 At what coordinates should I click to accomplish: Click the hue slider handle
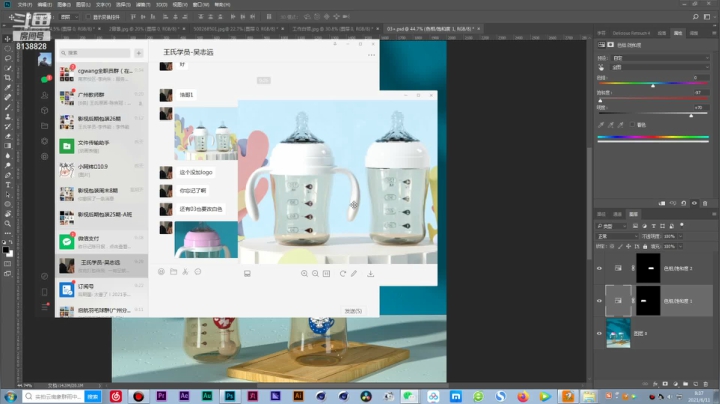coord(653,86)
